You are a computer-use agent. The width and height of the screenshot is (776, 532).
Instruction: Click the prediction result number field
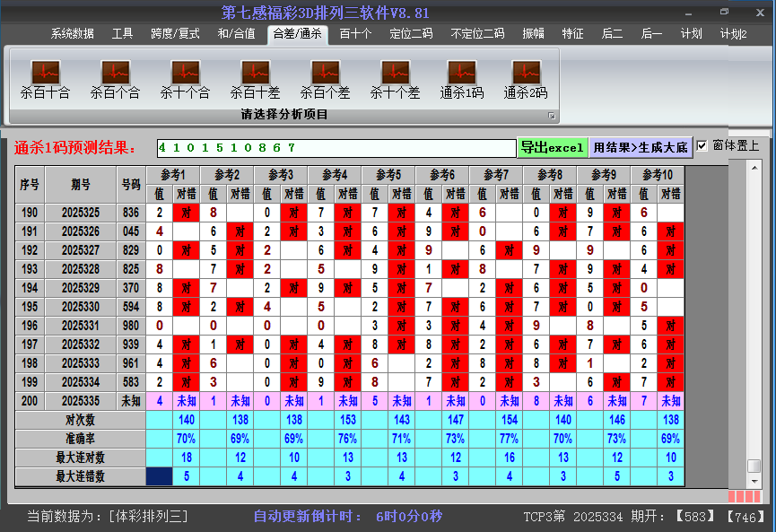336,147
